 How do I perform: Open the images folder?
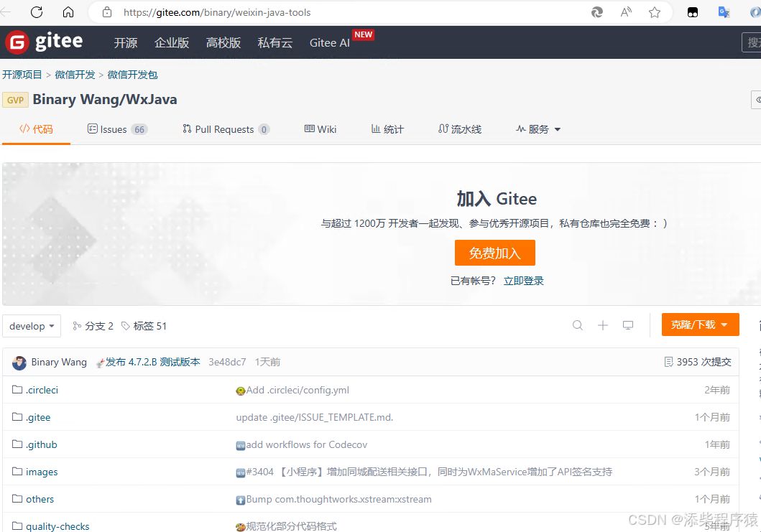point(42,472)
